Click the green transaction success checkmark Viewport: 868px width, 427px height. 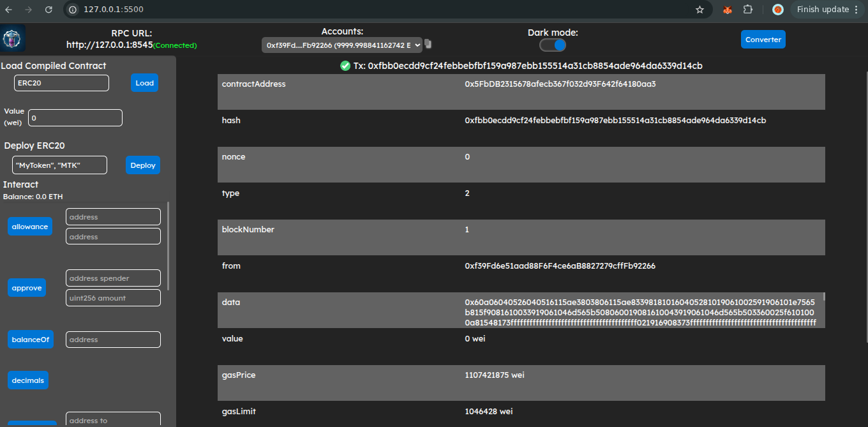[x=345, y=65]
